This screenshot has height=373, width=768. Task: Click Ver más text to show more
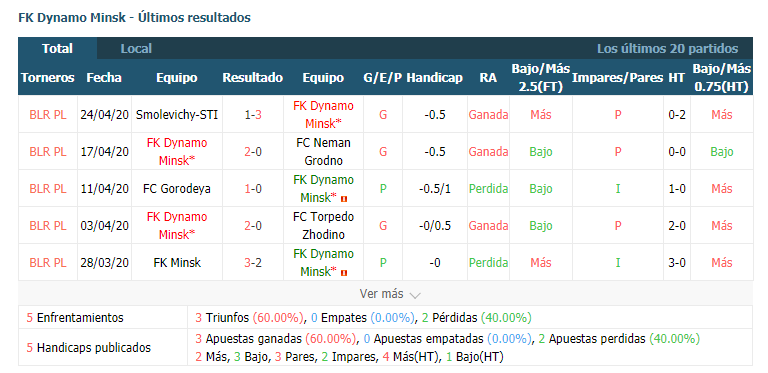pyautogui.click(x=382, y=294)
